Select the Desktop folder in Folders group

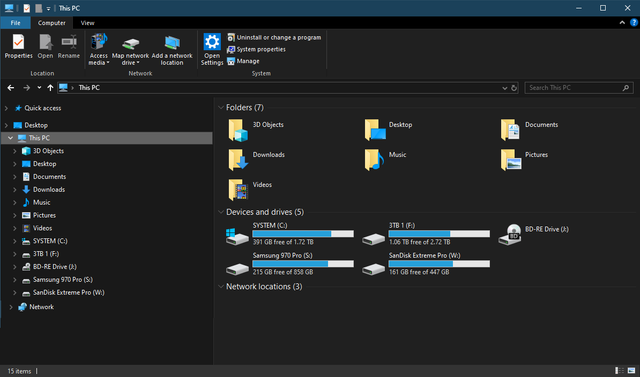coord(375,130)
